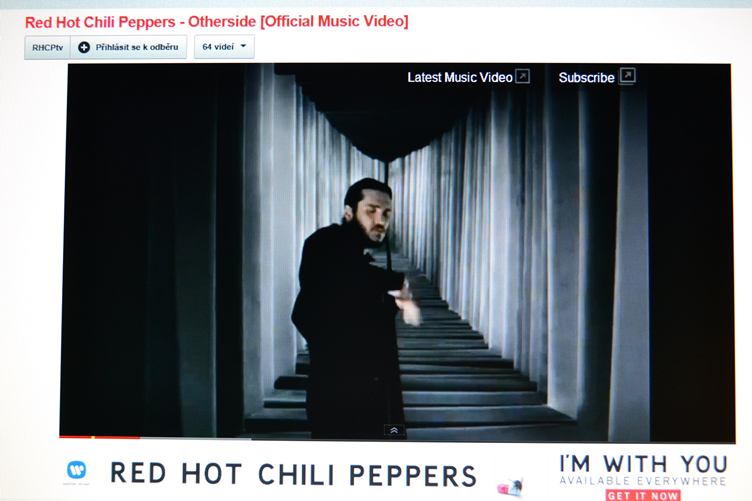The image size is (752, 501).
Task: Click the RED HOT CHILI PEPPERS banner text
Action: pos(294,474)
